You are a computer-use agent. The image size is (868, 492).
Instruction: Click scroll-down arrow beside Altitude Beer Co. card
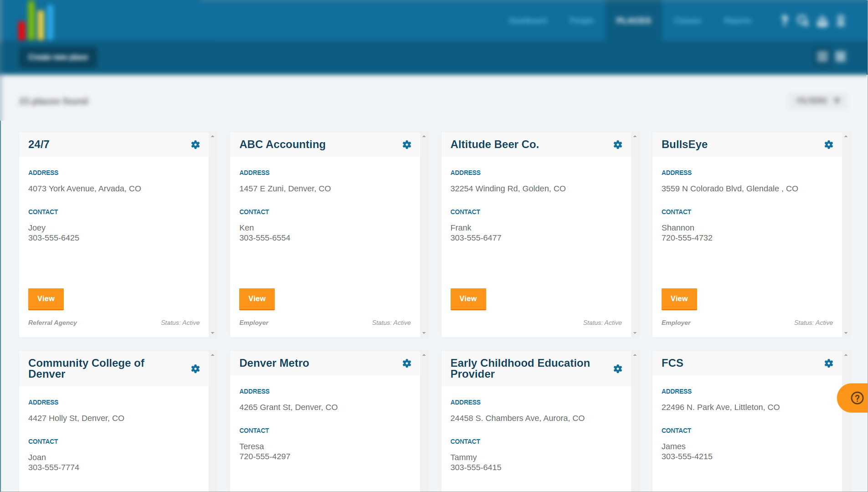pyautogui.click(x=635, y=333)
